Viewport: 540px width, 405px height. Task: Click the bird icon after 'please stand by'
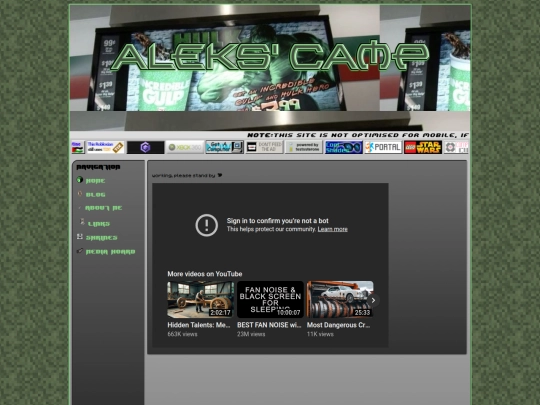tap(220, 175)
